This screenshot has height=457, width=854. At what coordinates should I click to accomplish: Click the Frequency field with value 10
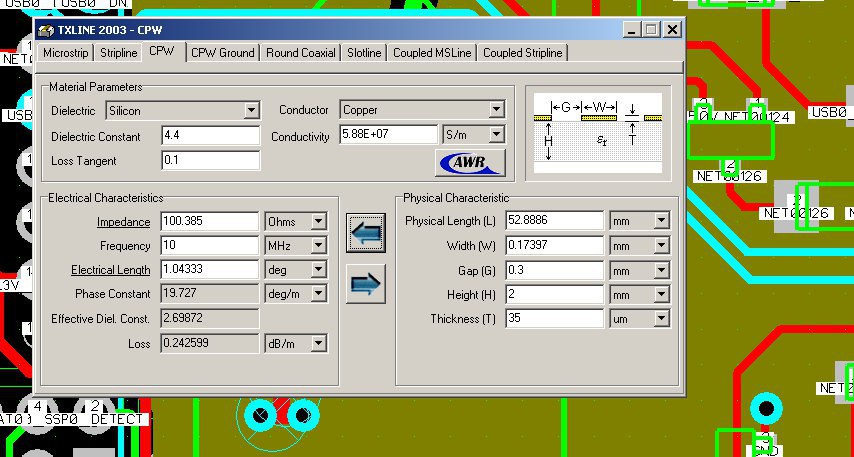(210, 246)
